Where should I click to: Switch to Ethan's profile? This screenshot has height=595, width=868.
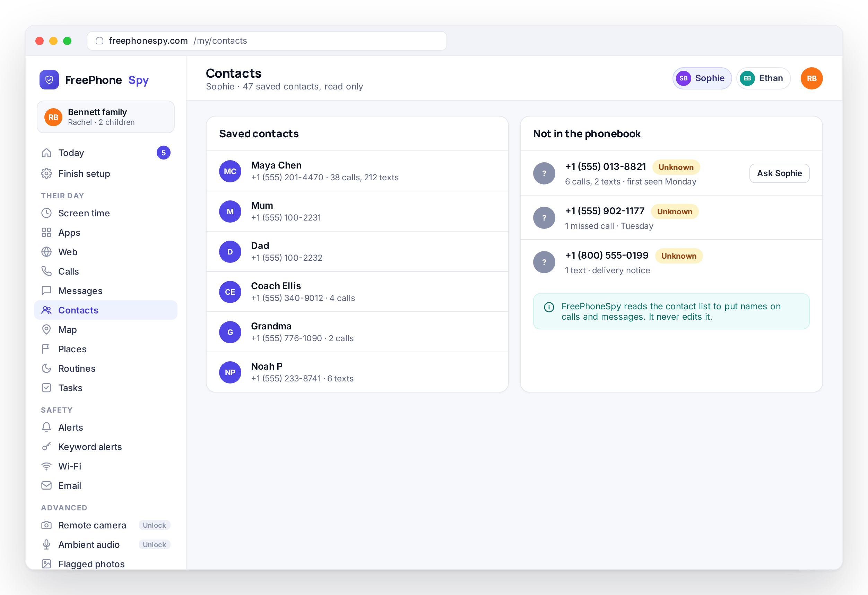(x=763, y=78)
